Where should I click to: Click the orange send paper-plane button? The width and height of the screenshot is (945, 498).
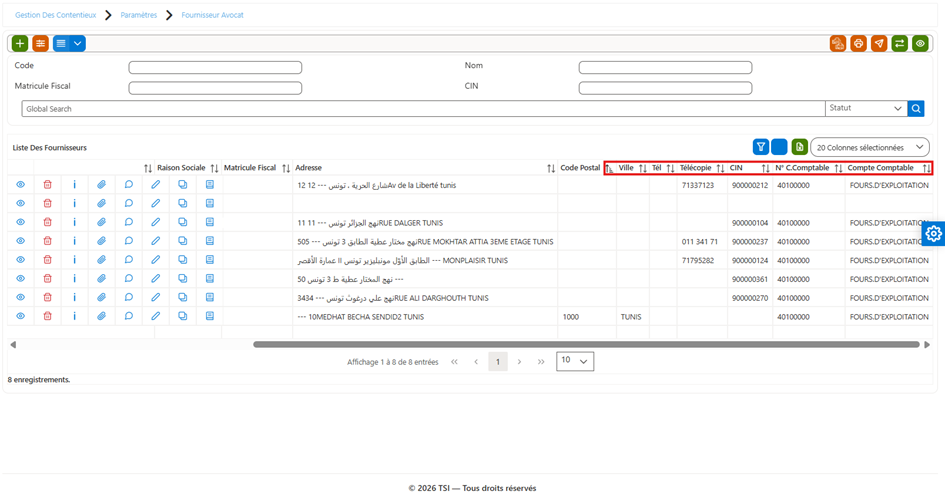pos(879,43)
